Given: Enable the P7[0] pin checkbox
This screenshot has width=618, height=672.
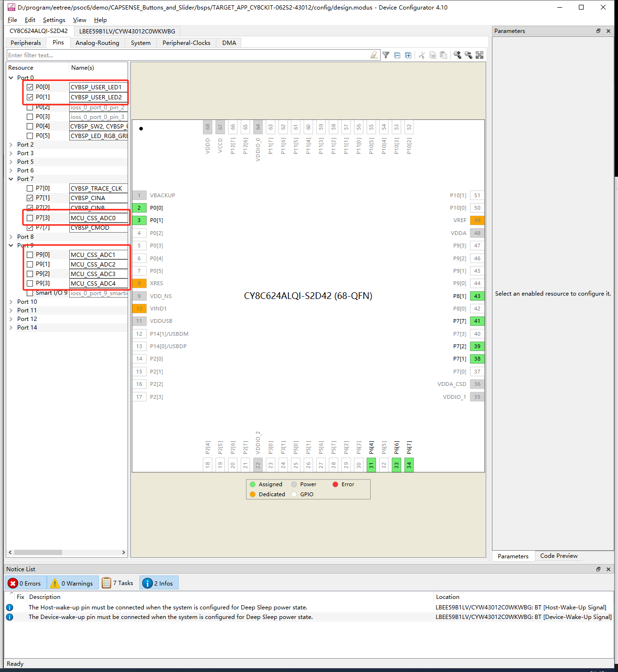Looking at the screenshot, I should tap(30, 188).
